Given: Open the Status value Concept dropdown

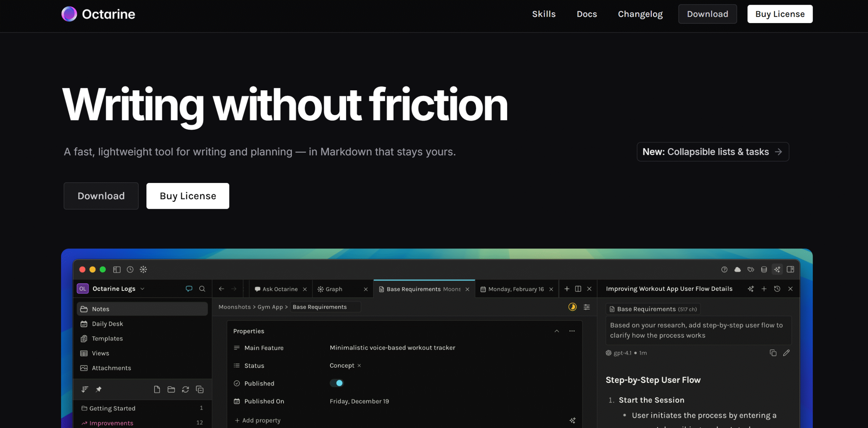Looking at the screenshot, I should (342, 366).
